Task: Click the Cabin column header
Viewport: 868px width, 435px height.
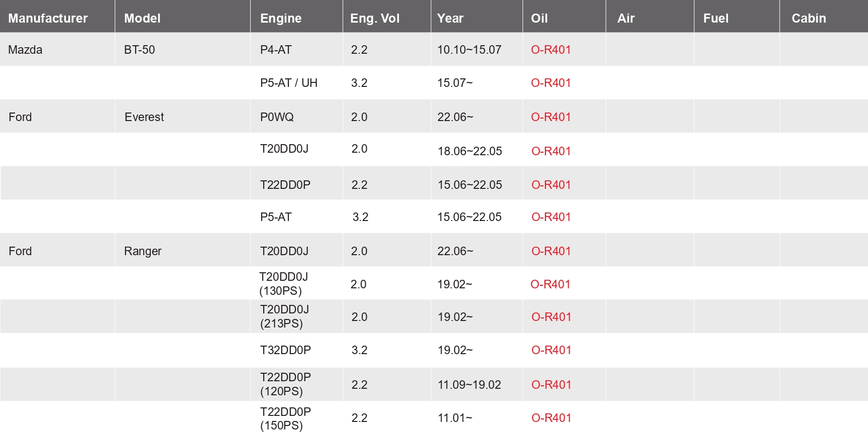Action: 809,18
